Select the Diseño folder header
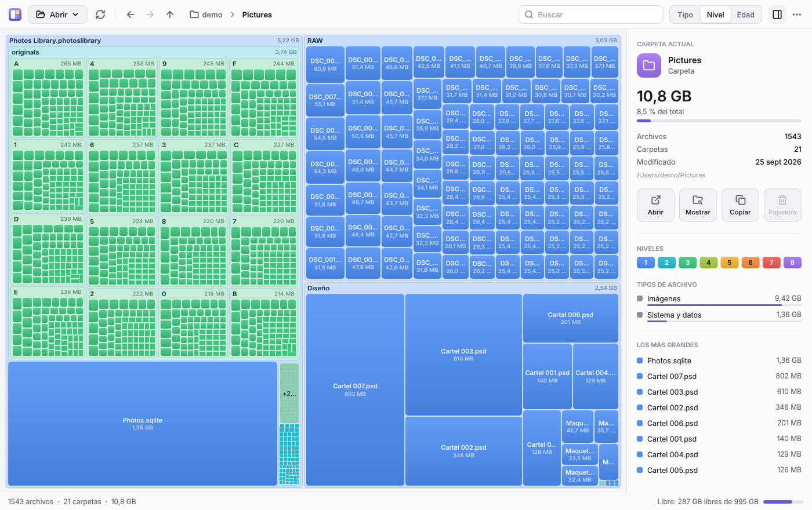The height and width of the screenshot is (510, 812). 462,288
